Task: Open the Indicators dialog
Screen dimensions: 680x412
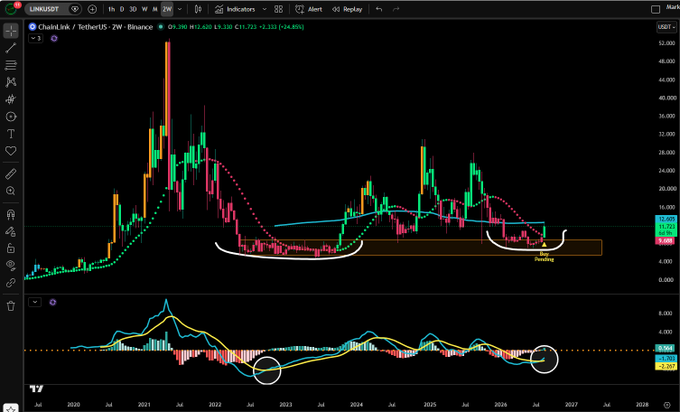Action: tap(235, 9)
